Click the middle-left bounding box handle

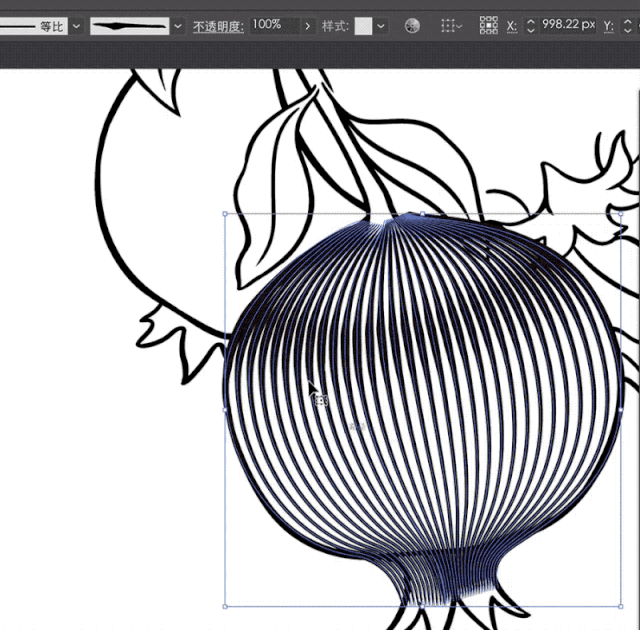coord(225,409)
